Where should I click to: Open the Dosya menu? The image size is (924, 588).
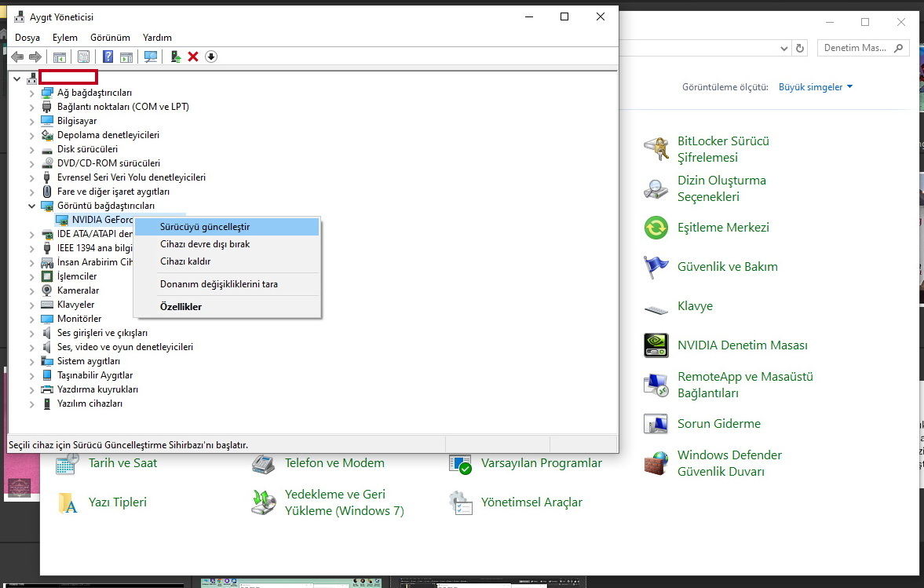point(27,38)
